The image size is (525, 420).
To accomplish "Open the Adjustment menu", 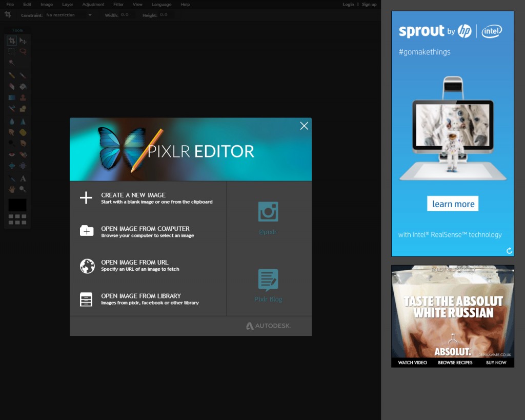I will 93,4.
